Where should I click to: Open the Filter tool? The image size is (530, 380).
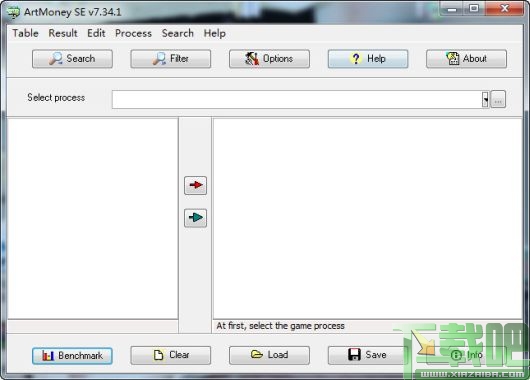pyautogui.click(x=171, y=59)
